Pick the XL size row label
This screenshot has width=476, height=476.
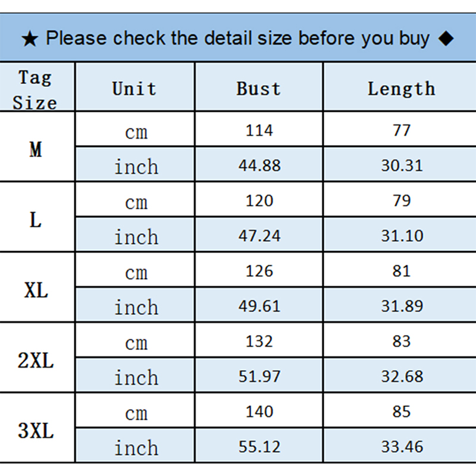tap(36, 290)
